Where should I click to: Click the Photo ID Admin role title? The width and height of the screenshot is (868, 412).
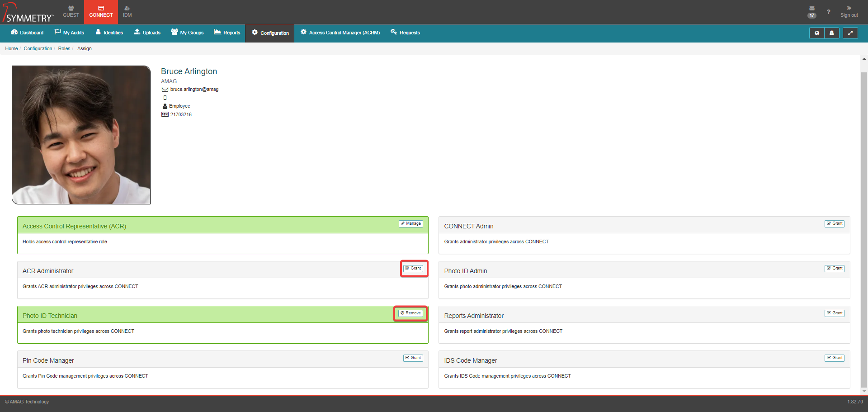click(466, 271)
